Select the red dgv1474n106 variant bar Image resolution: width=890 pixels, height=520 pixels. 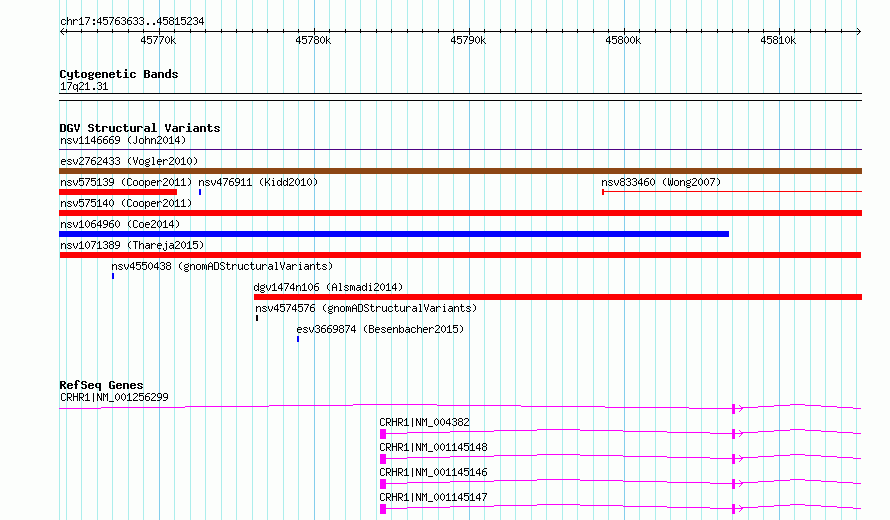pos(558,297)
